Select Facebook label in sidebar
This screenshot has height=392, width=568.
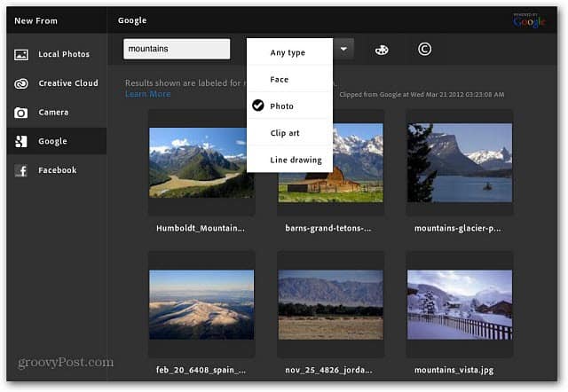click(x=57, y=170)
